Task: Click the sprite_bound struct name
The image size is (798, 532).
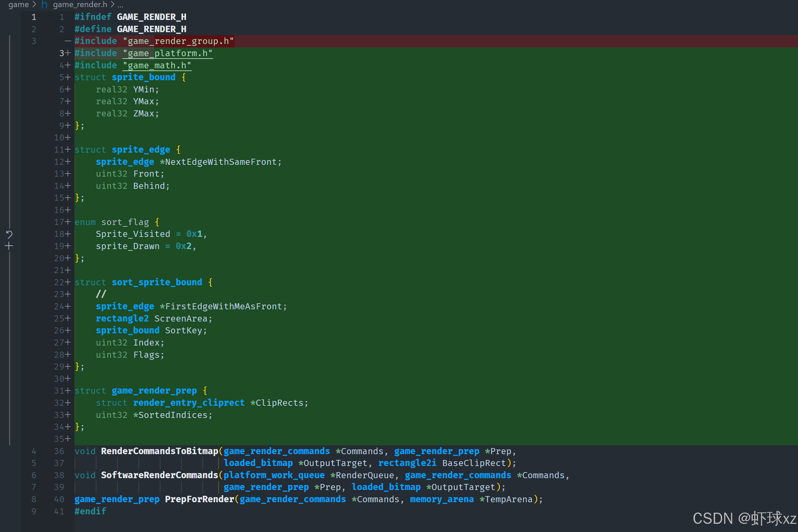Action: click(x=143, y=77)
